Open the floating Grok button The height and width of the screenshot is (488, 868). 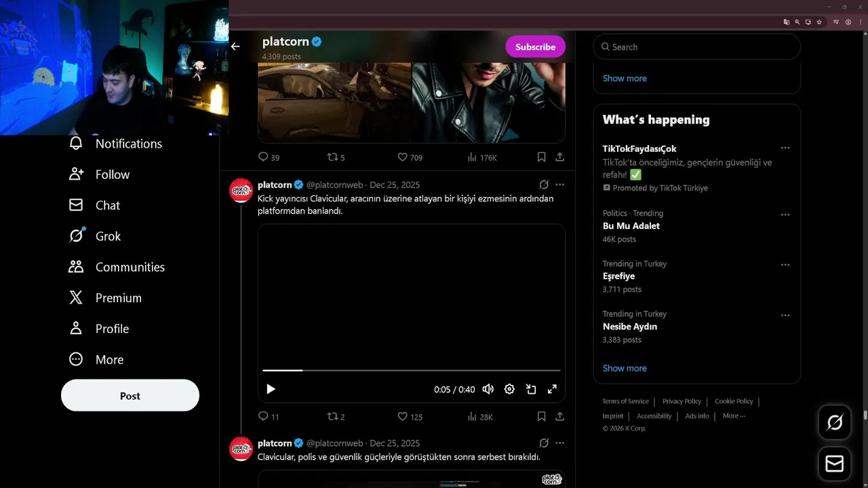[x=835, y=422]
